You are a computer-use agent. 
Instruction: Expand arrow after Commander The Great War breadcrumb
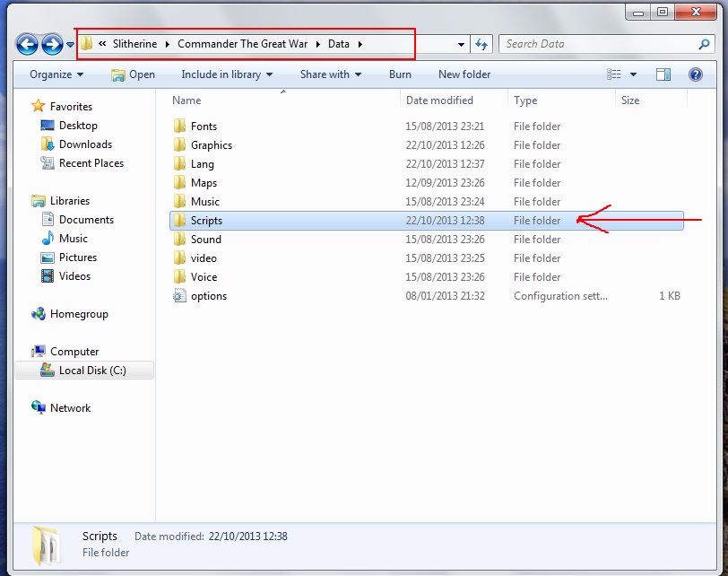point(318,44)
